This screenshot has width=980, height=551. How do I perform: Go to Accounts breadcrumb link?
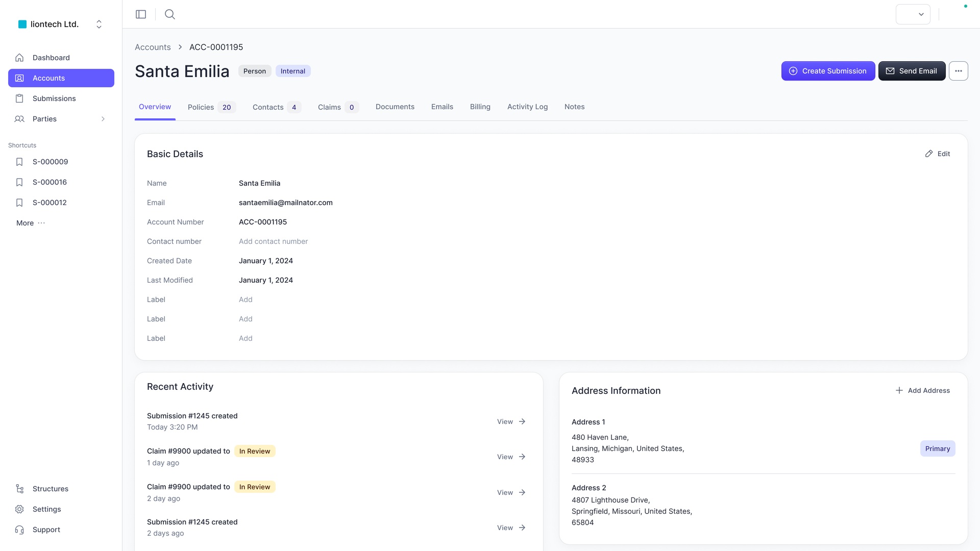[x=153, y=47]
